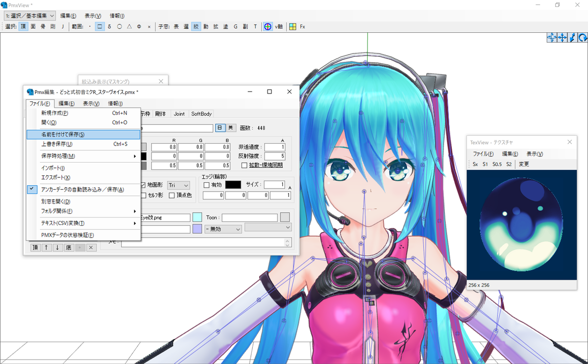Switch to the 剛体 tab

point(160,114)
